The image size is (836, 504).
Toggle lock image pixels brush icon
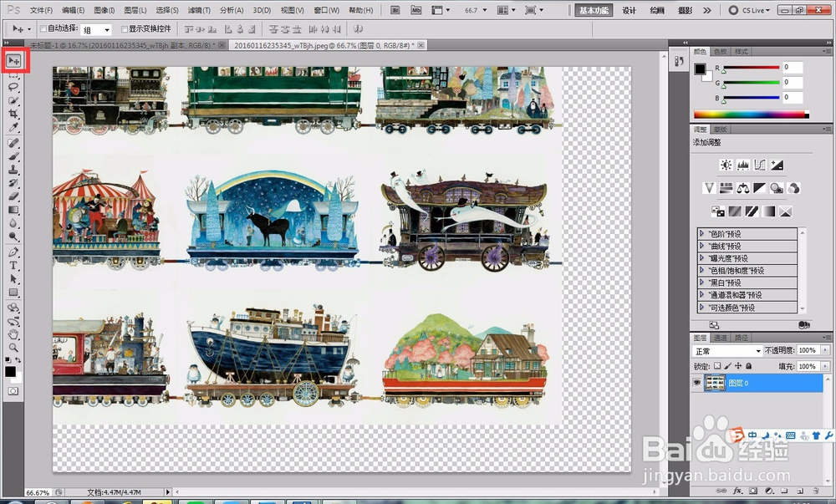tap(728, 366)
